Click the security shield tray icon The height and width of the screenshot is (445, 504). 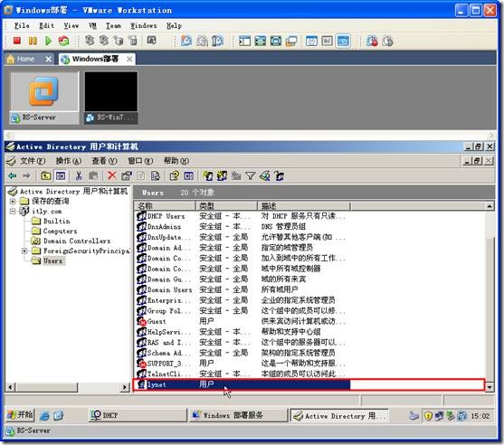tap(428, 416)
